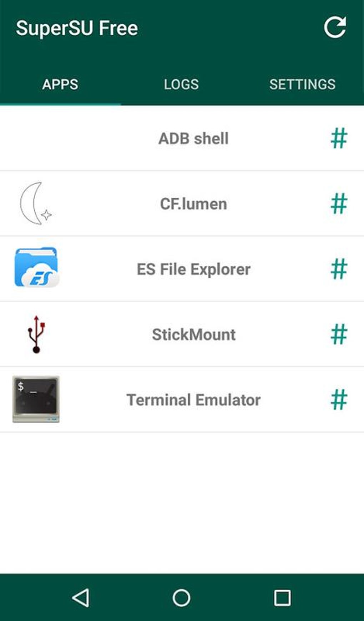Tap the hash symbol beside StickMount

point(339,334)
